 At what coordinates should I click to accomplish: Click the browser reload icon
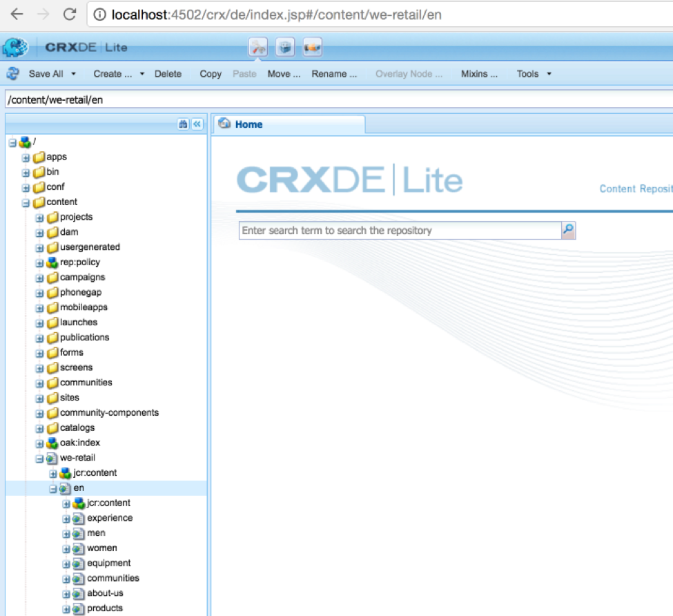(x=69, y=15)
